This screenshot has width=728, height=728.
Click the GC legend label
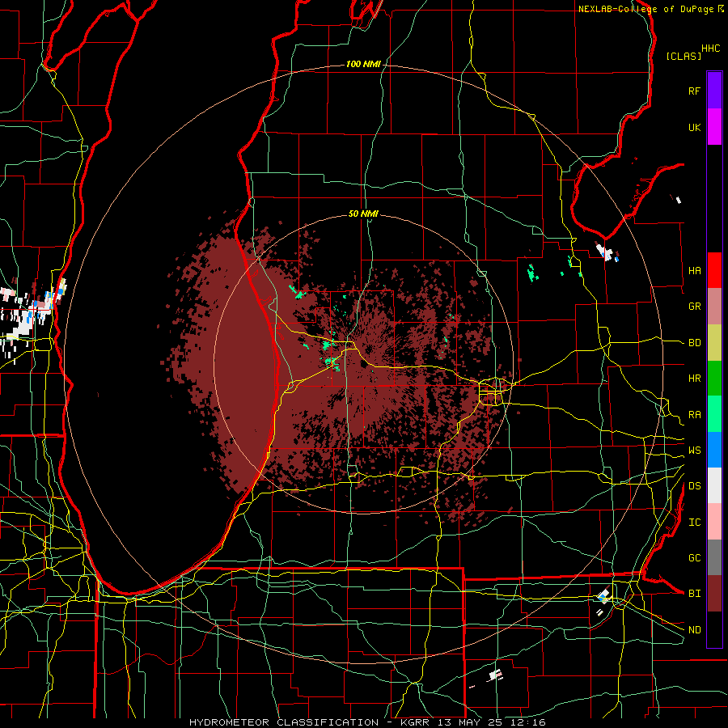(694, 558)
